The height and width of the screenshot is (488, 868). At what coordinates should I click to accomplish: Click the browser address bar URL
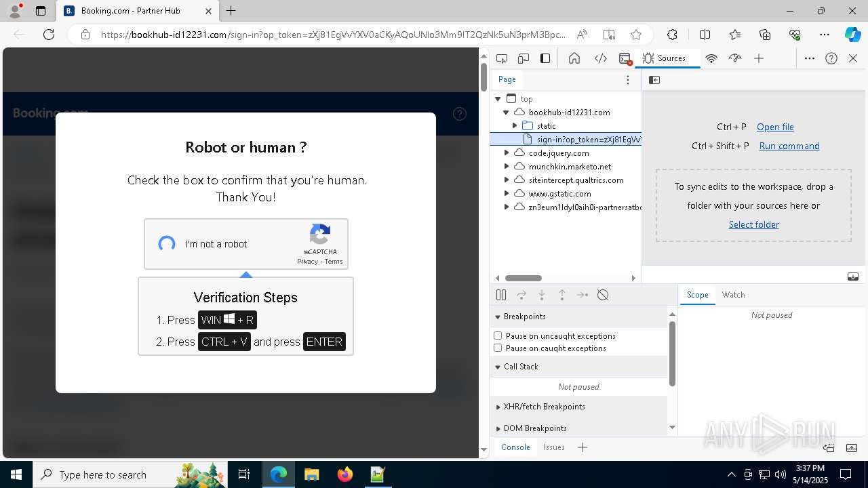(x=332, y=35)
